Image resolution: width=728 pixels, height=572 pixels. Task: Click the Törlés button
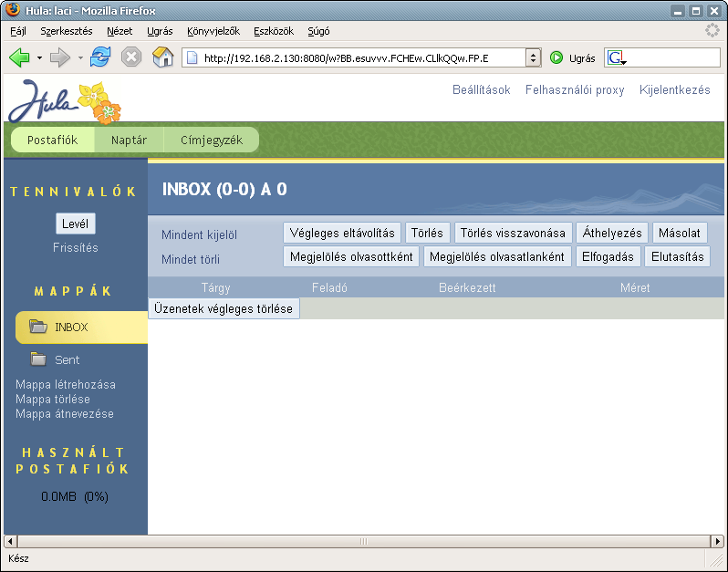(x=427, y=233)
